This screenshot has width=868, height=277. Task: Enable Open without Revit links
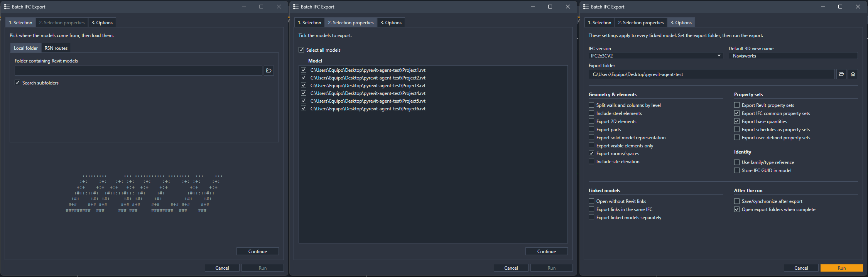pyautogui.click(x=591, y=201)
